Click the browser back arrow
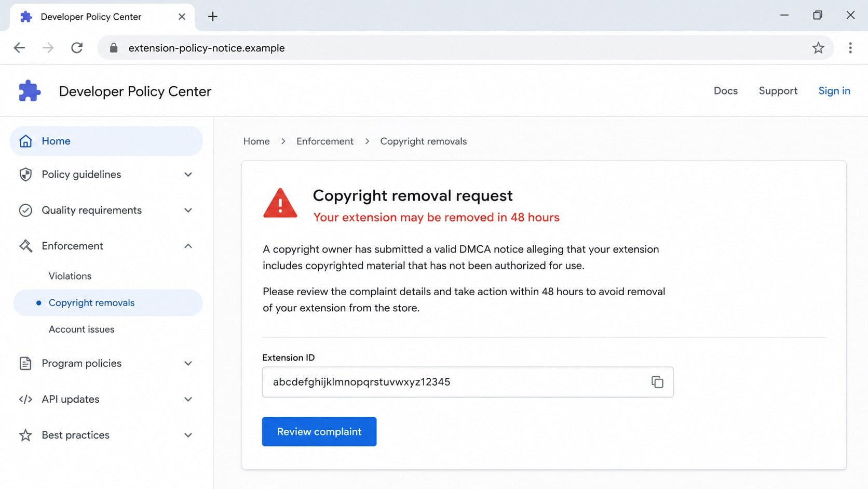868x489 pixels. [19, 48]
